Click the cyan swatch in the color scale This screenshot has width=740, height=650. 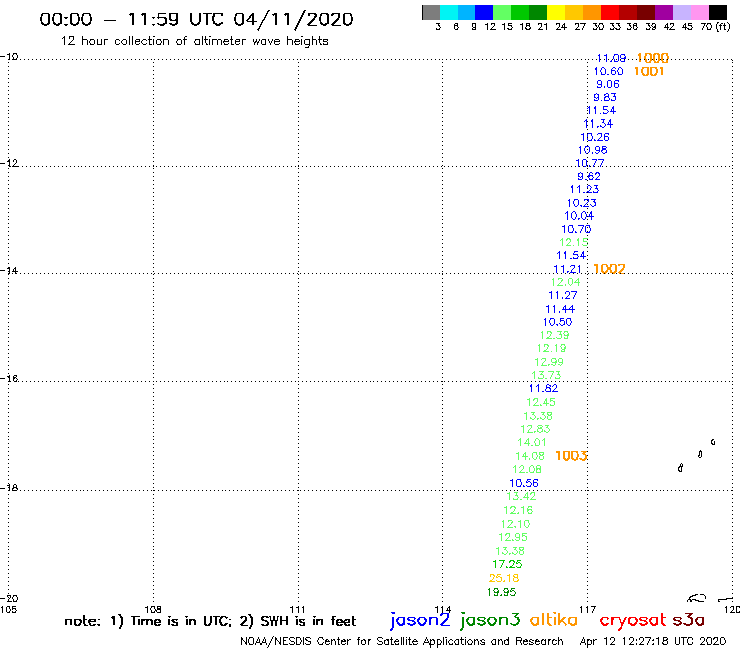click(x=449, y=12)
